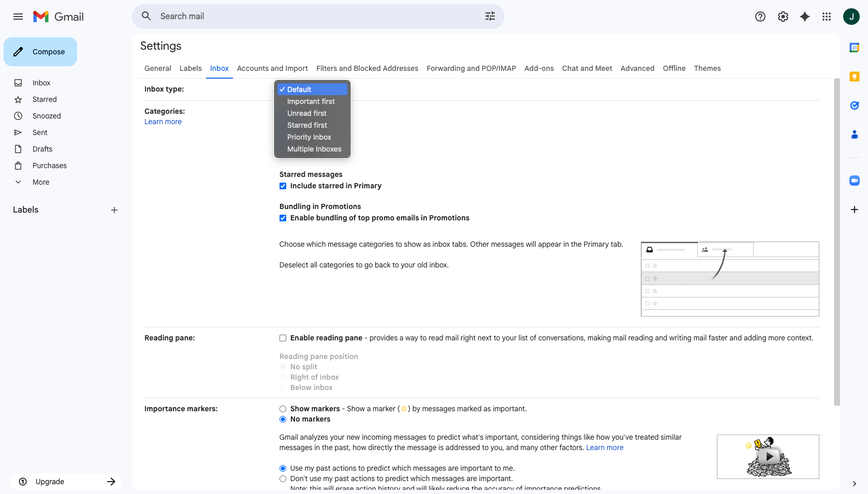Screen dimensions: 868x494
Task: Play the importance markers video thumbnail
Action: pos(769,457)
